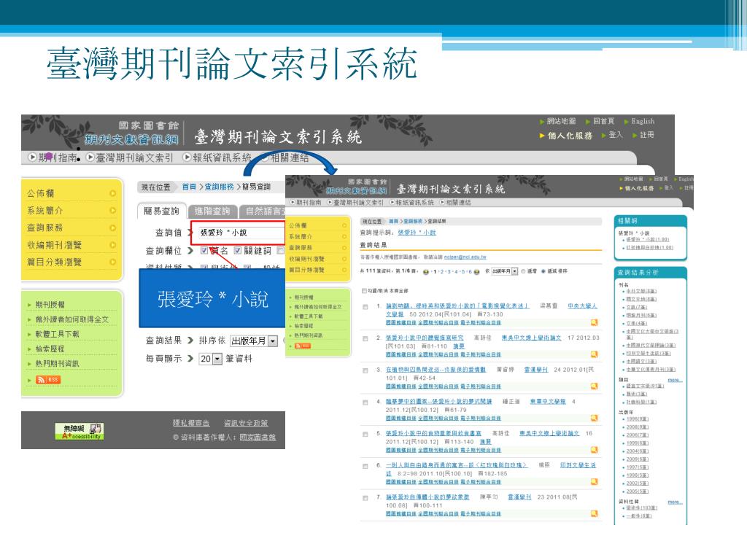This screenshot has width=747, height=560.
Task: Check the checkbox for result 2
Action: point(365,338)
